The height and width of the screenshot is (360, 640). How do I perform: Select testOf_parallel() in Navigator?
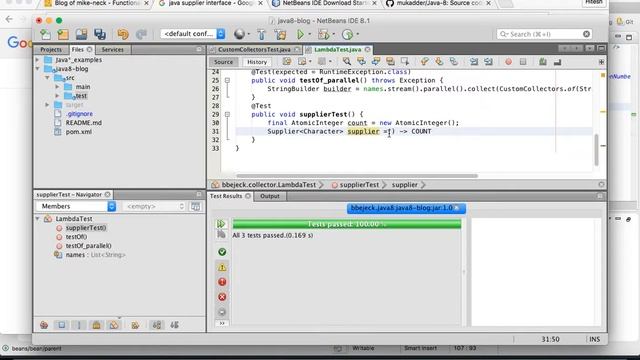coord(89,246)
